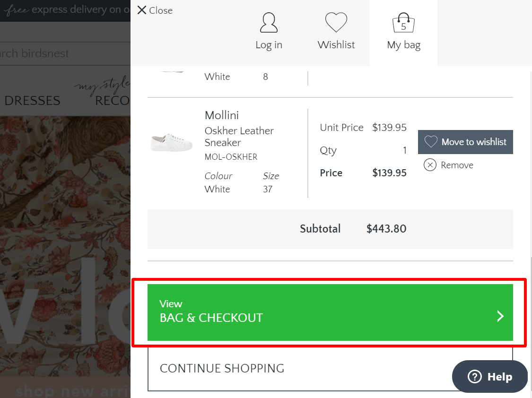Click the Log in person icon
The width and height of the screenshot is (532, 398).
[269, 23]
